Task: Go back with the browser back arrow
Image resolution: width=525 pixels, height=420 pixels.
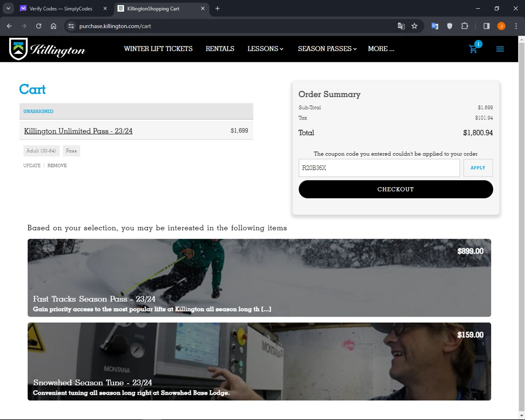Action: (x=9, y=26)
